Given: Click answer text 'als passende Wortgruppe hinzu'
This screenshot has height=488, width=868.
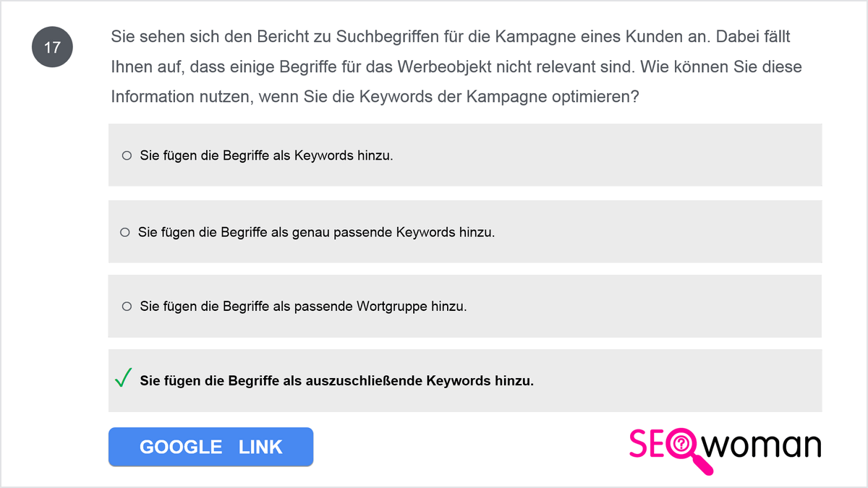Looking at the screenshot, I should pyautogui.click(x=370, y=307).
